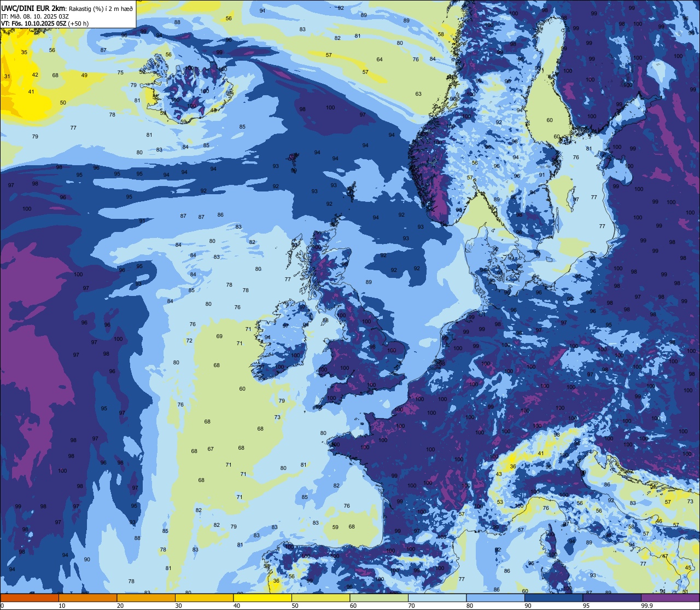Click the 'Rakastig (%) í 2 m hæð' label
The image size is (700, 610).
[x=101, y=8]
